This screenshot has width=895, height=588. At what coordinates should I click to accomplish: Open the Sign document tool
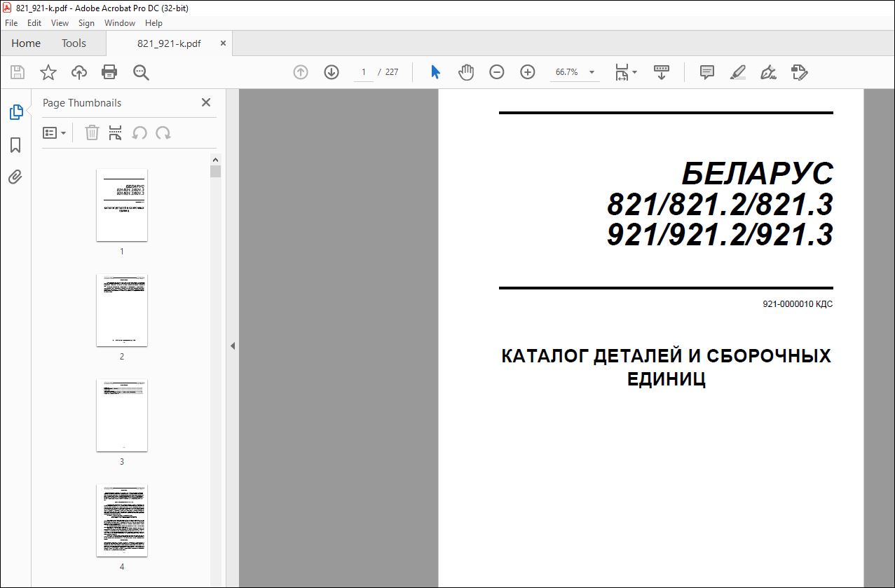(768, 72)
